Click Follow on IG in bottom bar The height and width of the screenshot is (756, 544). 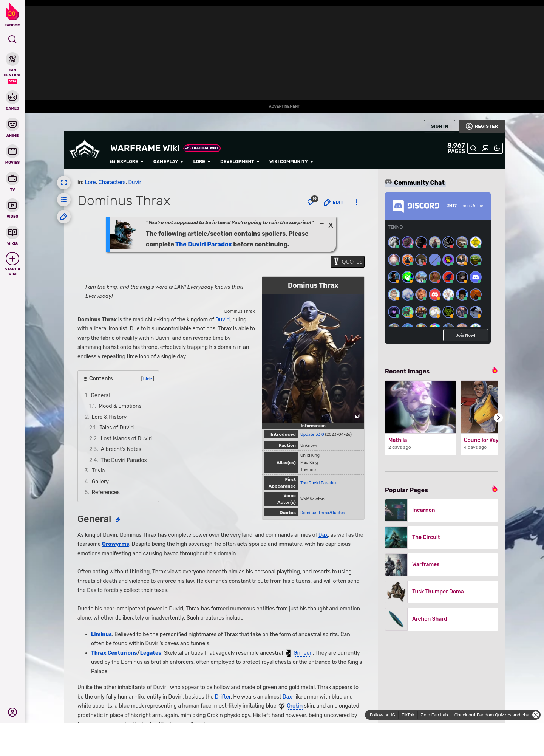382,715
